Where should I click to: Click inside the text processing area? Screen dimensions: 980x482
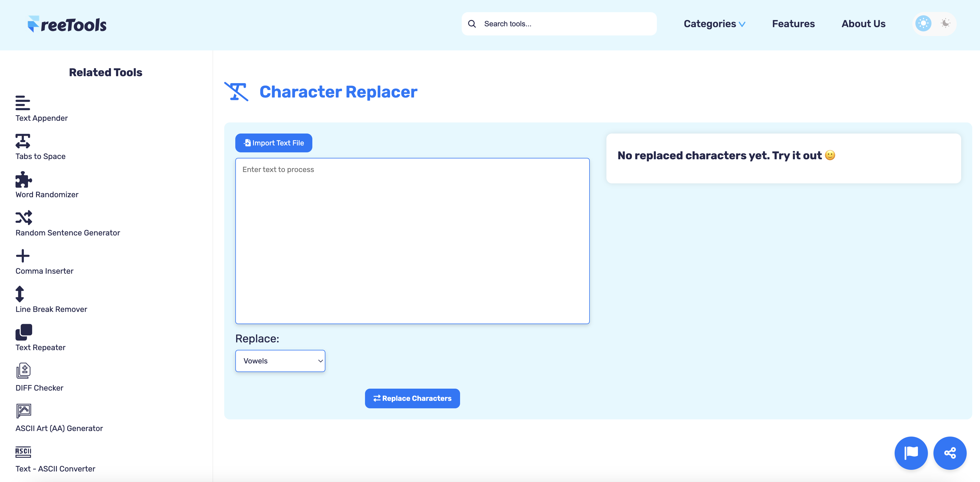click(412, 240)
